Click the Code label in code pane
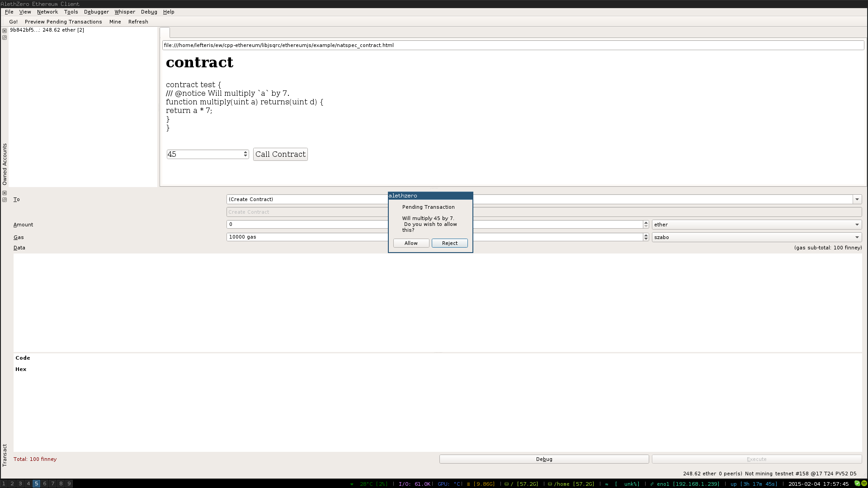868x488 pixels. (23, 358)
